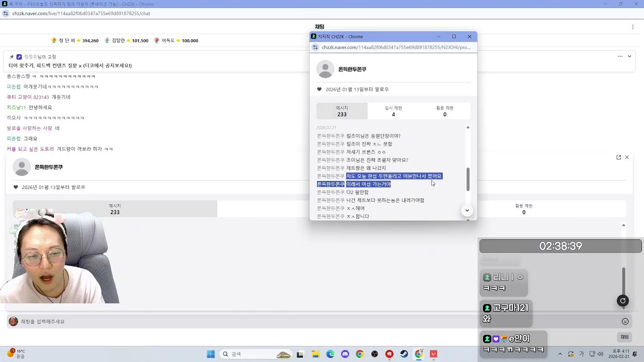Close the inline profile panel with X

[x=627, y=157]
